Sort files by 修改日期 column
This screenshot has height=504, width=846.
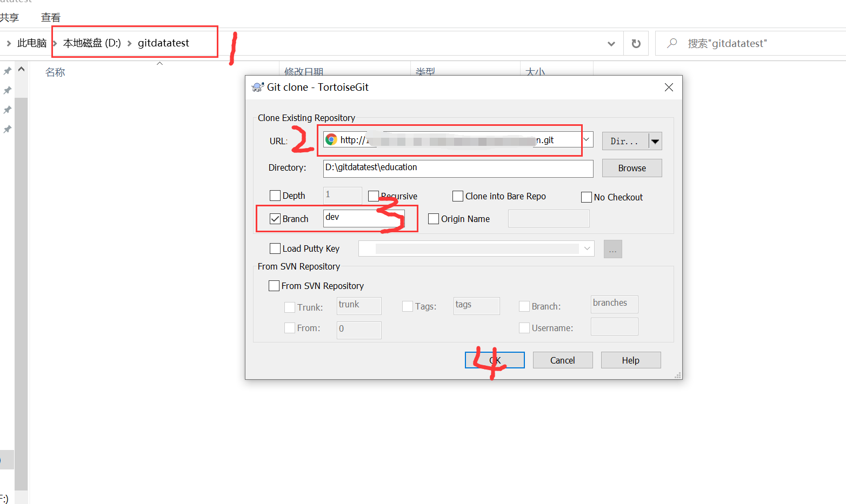coord(304,71)
